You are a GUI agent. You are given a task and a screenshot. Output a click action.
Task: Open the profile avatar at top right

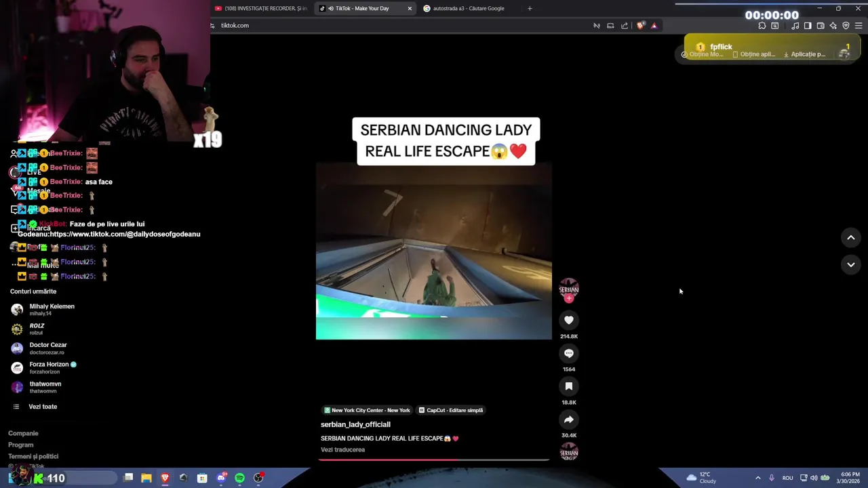click(x=844, y=54)
